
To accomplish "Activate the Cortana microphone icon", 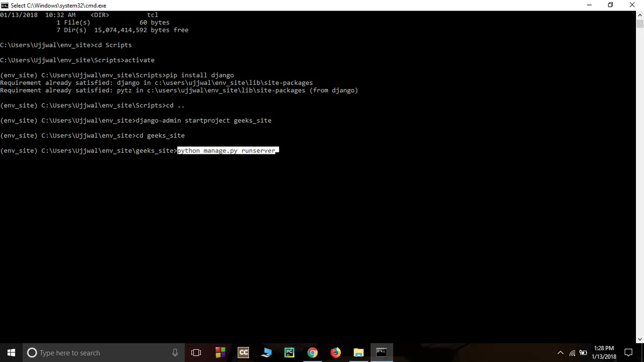I will pos(175,352).
